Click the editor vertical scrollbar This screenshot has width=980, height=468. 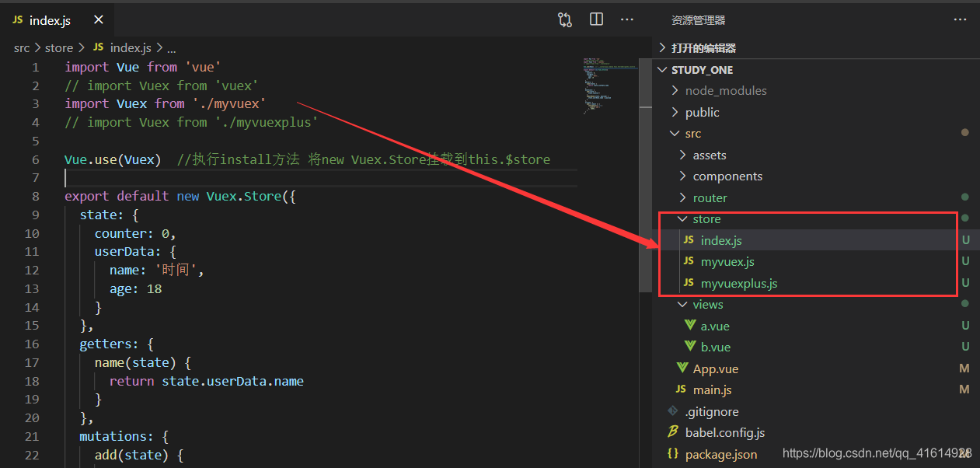tap(646, 175)
